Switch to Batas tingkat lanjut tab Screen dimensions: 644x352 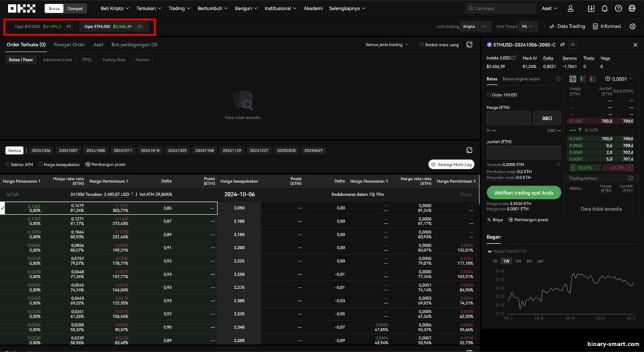[521, 78]
